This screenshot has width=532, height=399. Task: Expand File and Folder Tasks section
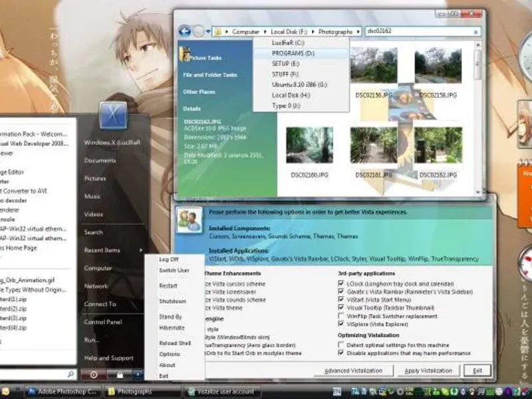tap(210, 75)
